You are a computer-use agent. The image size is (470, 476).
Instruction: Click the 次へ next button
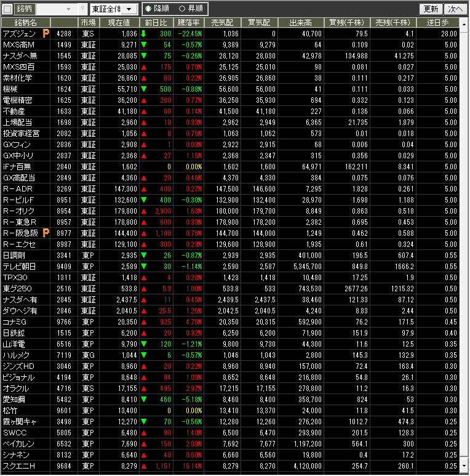455,9
